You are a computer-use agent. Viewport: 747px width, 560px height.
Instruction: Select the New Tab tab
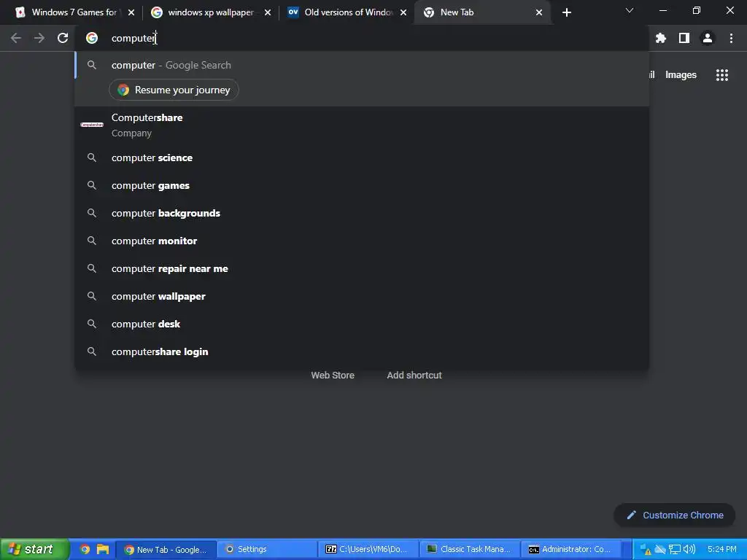[482, 12]
